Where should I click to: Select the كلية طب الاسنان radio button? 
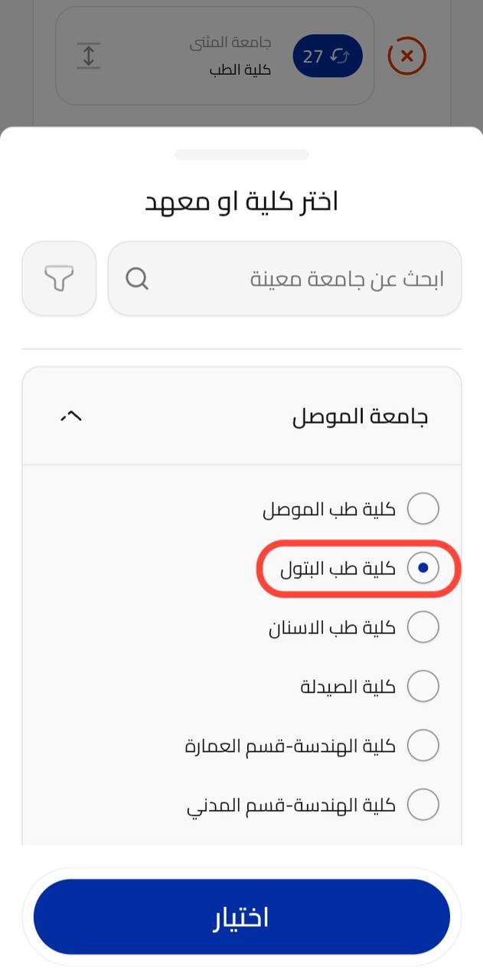[x=423, y=626]
